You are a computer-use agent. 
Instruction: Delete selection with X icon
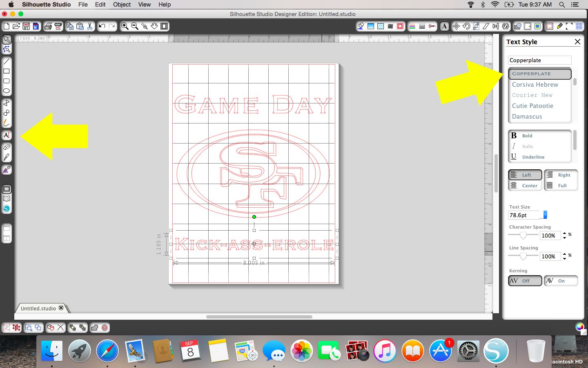click(x=60, y=328)
